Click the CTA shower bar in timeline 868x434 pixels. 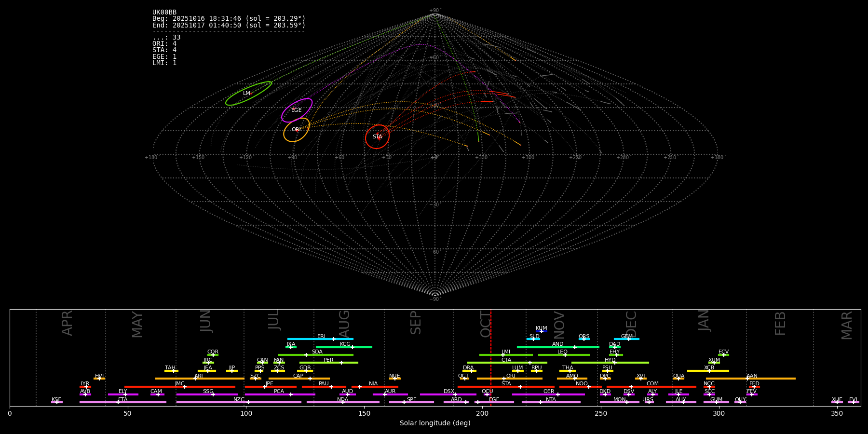tap(507, 363)
